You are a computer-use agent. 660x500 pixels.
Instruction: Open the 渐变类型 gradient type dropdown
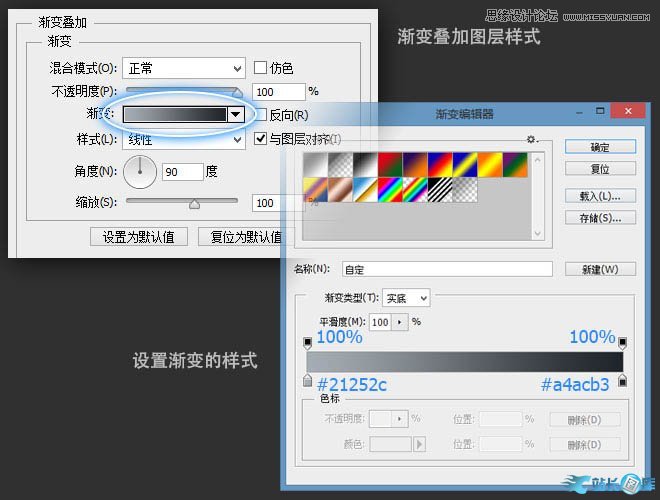point(406,298)
